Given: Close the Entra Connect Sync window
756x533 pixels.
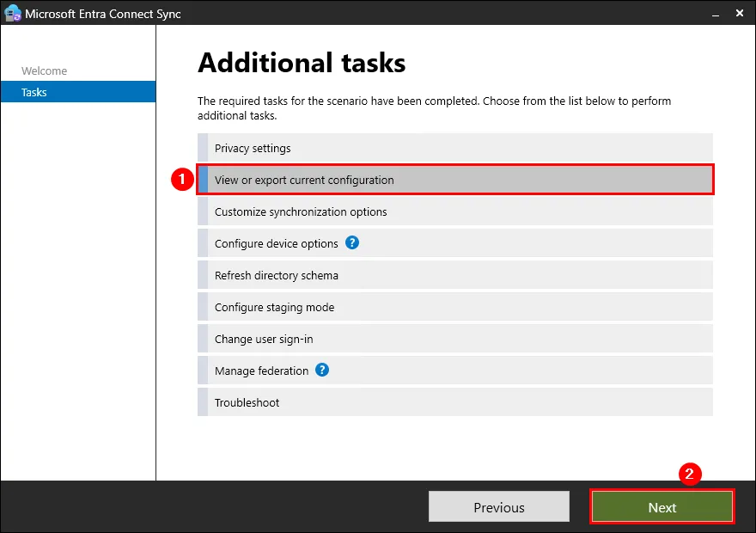Looking at the screenshot, I should pos(740,14).
